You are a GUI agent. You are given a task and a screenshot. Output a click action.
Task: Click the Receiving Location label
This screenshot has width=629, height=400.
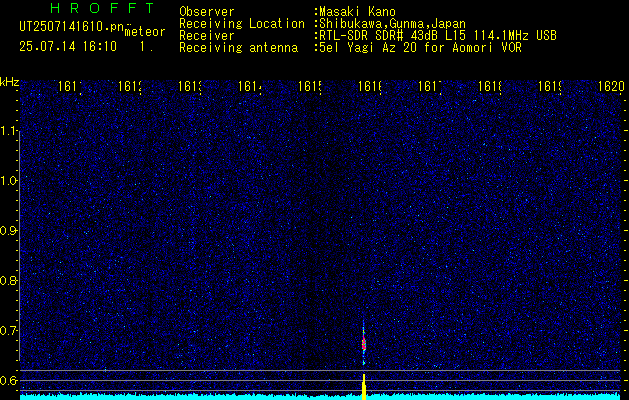point(242,24)
